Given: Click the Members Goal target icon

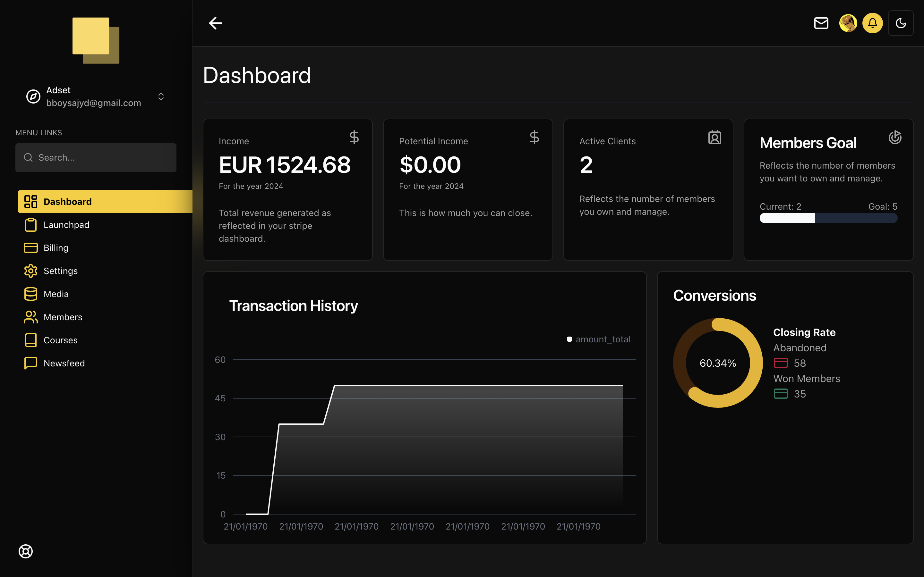Looking at the screenshot, I should click(x=894, y=138).
